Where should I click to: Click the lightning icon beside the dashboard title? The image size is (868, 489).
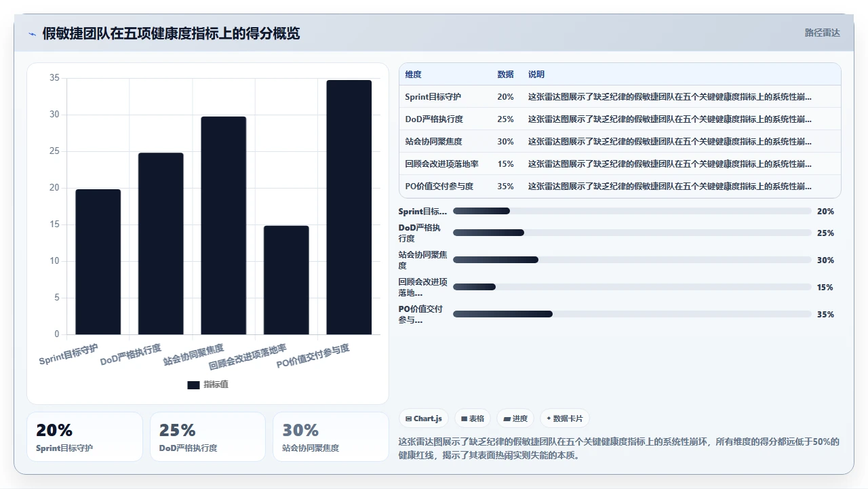tap(32, 34)
